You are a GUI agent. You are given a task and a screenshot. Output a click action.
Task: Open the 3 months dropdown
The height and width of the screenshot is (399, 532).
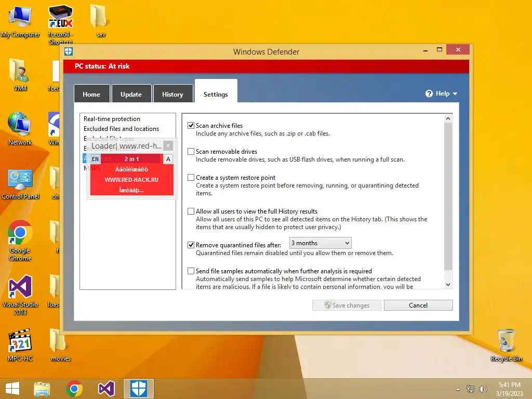click(x=320, y=243)
